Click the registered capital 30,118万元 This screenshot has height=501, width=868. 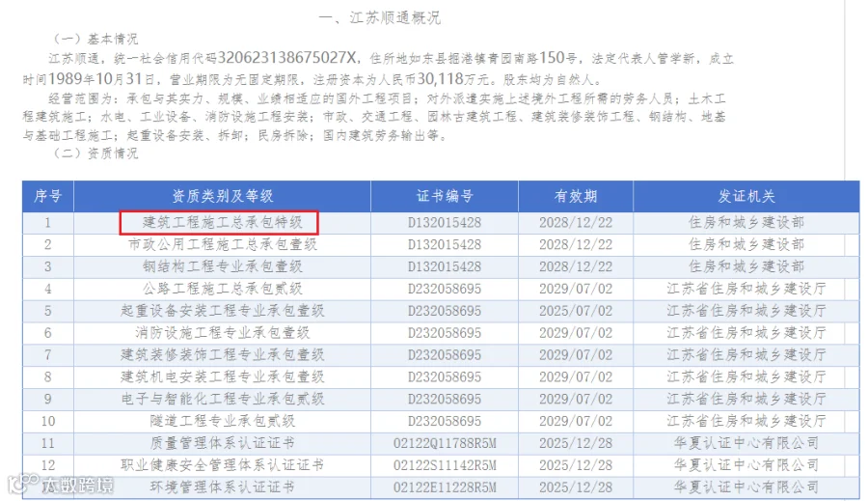coord(454,79)
